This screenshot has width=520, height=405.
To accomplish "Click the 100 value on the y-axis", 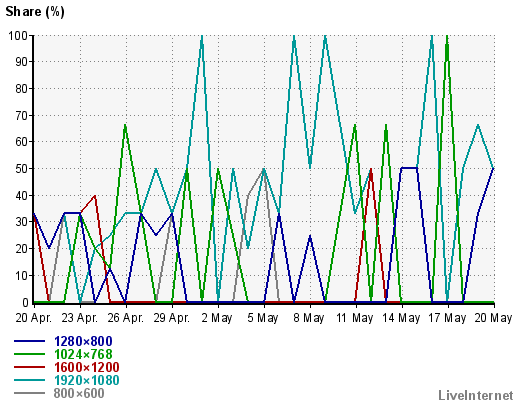I will tap(18, 35).
